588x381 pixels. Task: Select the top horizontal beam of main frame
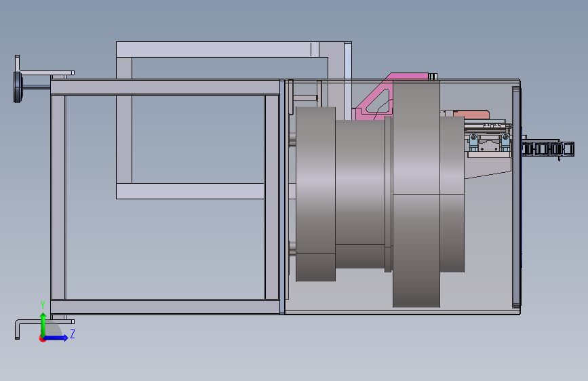coord(165,87)
